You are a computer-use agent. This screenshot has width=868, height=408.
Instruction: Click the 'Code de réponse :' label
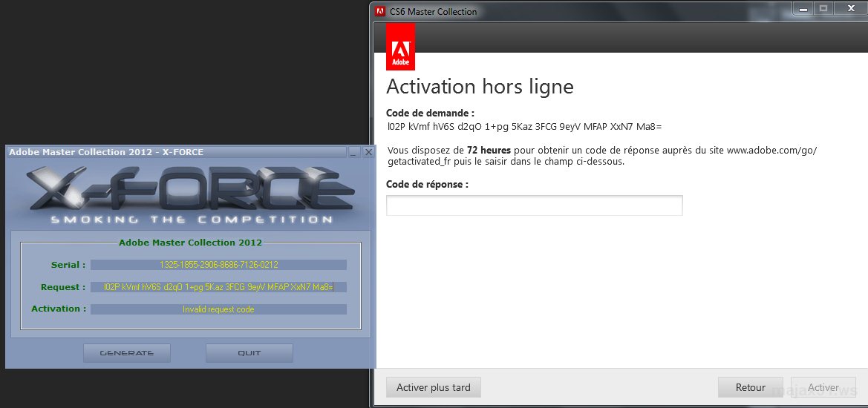click(428, 185)
